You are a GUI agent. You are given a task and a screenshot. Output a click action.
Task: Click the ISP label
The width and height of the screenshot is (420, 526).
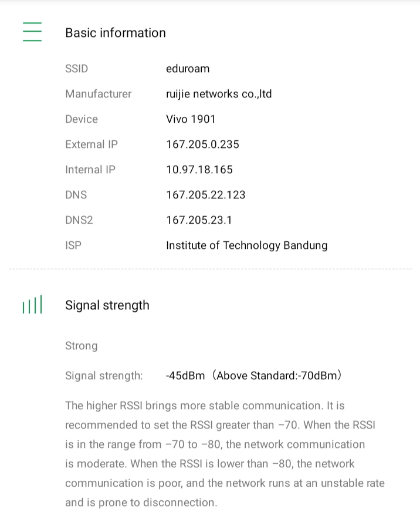point(73,245)
